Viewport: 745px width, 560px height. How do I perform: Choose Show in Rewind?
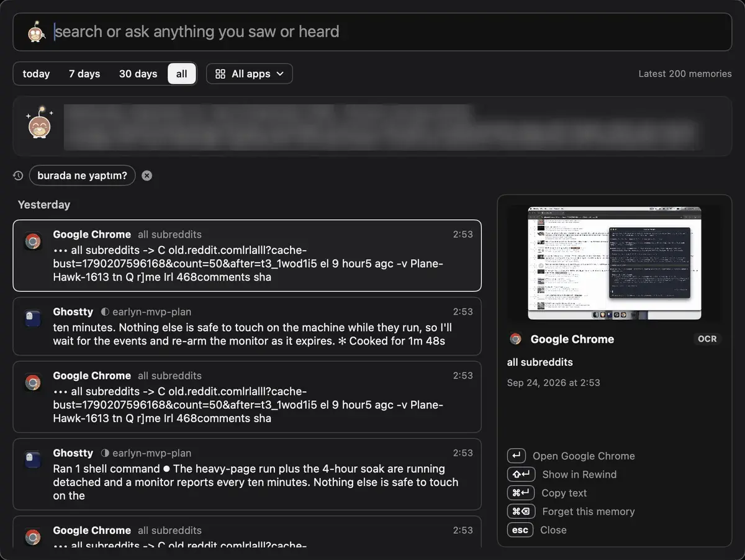click(x=579, y=474)
